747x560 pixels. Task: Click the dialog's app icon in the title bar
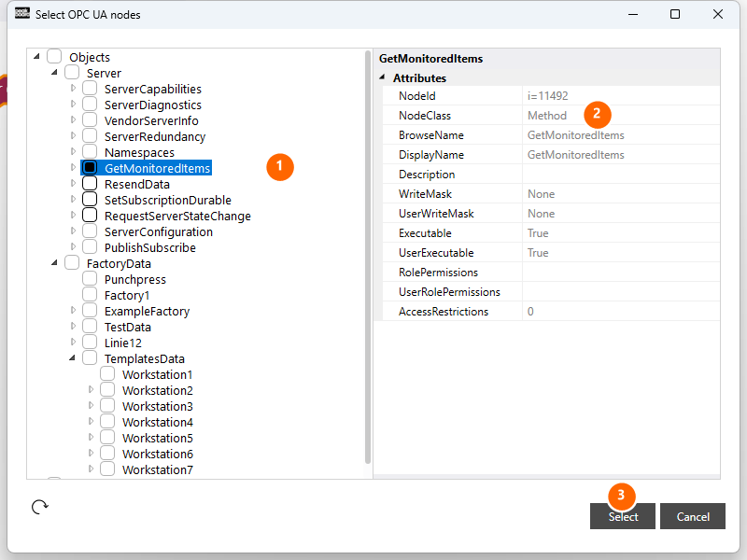[x=21, y=13]
